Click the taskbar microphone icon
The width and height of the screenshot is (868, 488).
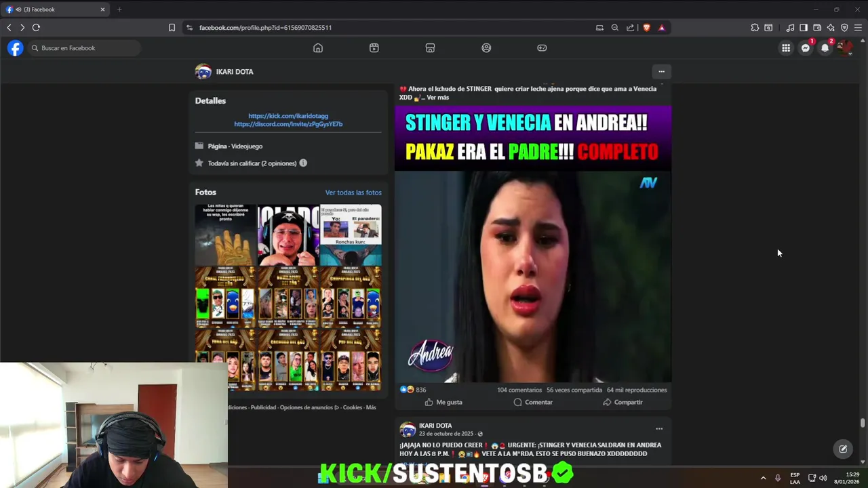click(x=778, y=478)
